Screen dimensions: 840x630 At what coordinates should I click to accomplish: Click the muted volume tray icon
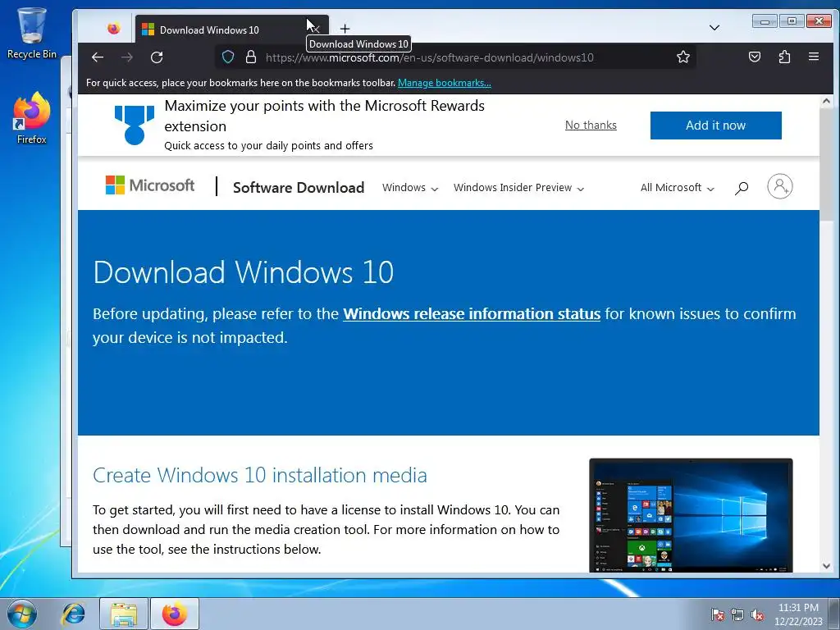coord(757,614)
